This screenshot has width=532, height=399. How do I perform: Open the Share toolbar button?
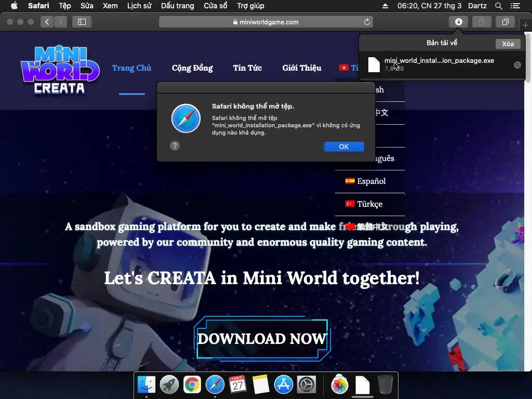click(482, 22)
